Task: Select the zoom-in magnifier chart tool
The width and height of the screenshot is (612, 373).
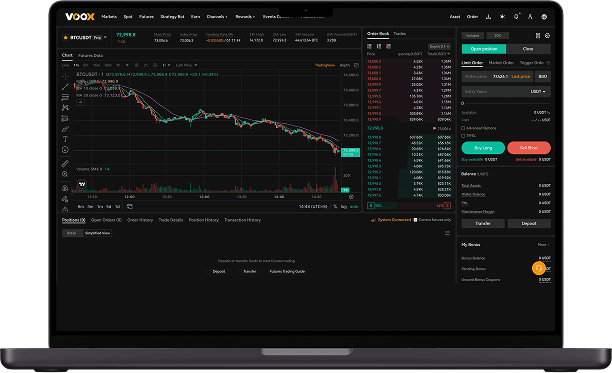Action: (65, 174)
